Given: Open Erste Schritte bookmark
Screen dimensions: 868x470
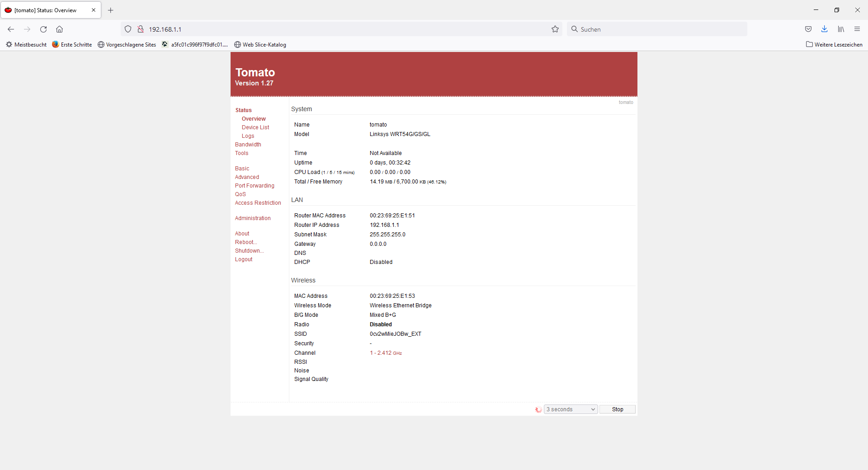Looking at the screenshot, I should click(x=72, y=44).
